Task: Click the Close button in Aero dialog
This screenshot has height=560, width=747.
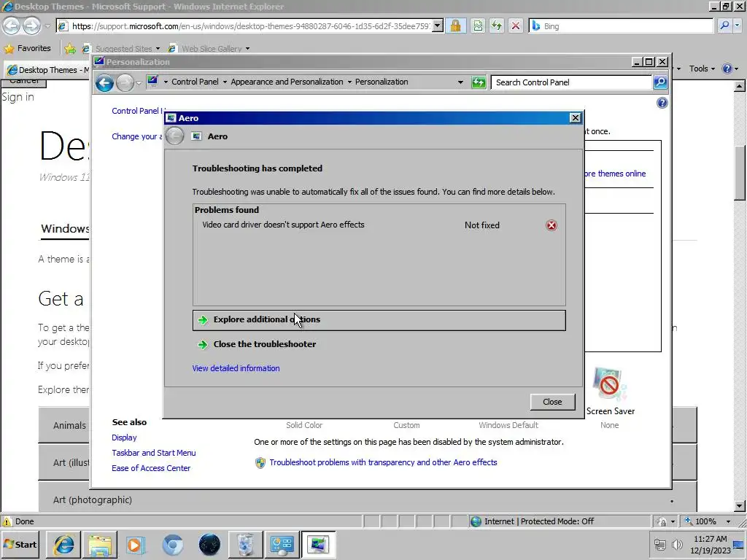Action: (552, 402)
